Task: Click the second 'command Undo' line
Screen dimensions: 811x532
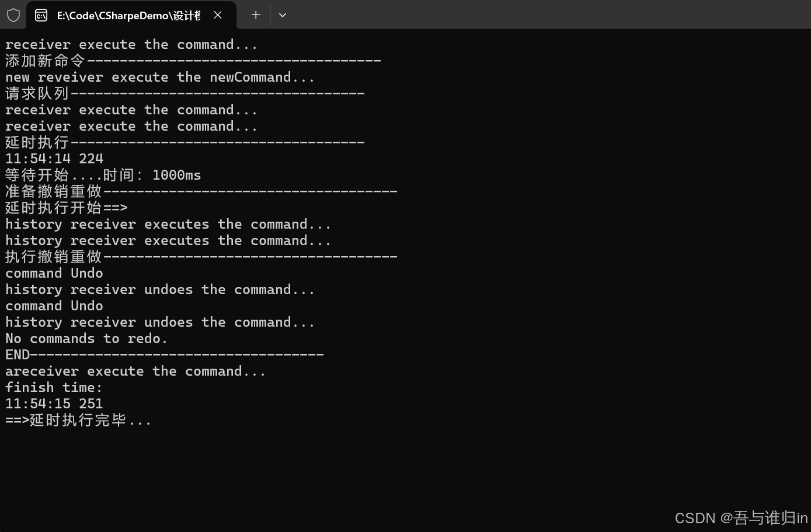Action: click(x=54, y=306)
